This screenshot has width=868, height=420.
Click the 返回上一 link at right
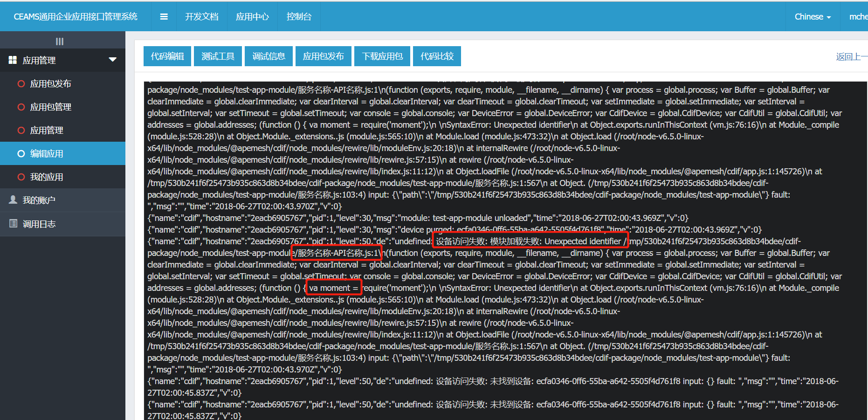[x=852, y=57]
